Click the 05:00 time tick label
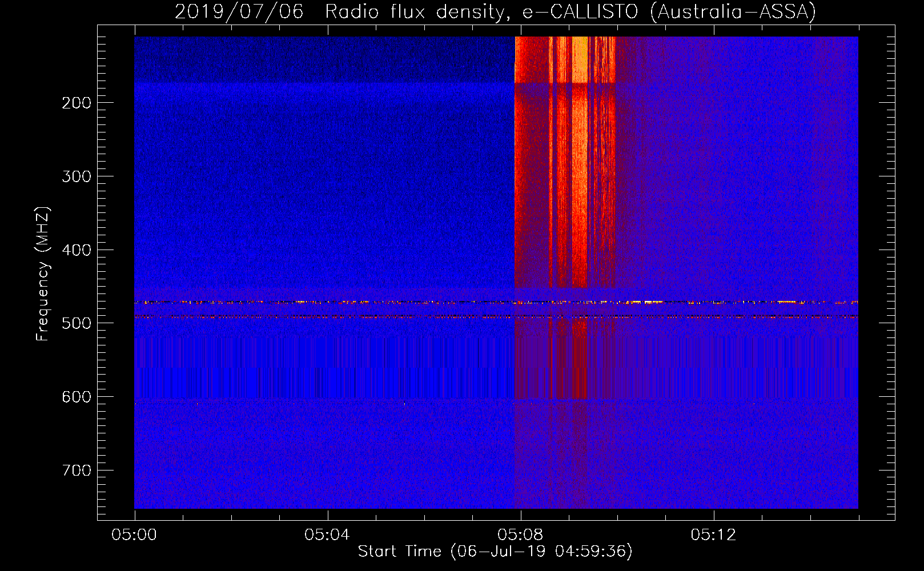The width and height of the screenshot is (924, 571). pyautogui.click(x=134, y=535)
